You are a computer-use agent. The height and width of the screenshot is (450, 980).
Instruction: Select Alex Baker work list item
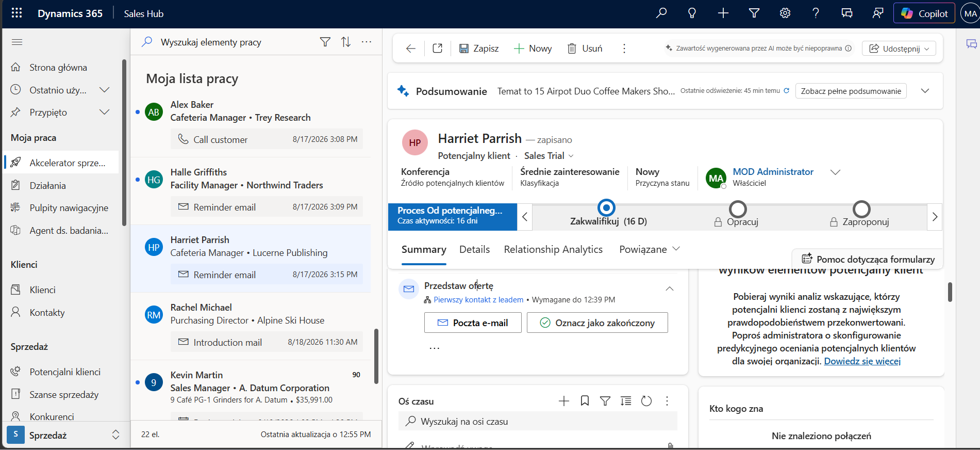[251, 123]
